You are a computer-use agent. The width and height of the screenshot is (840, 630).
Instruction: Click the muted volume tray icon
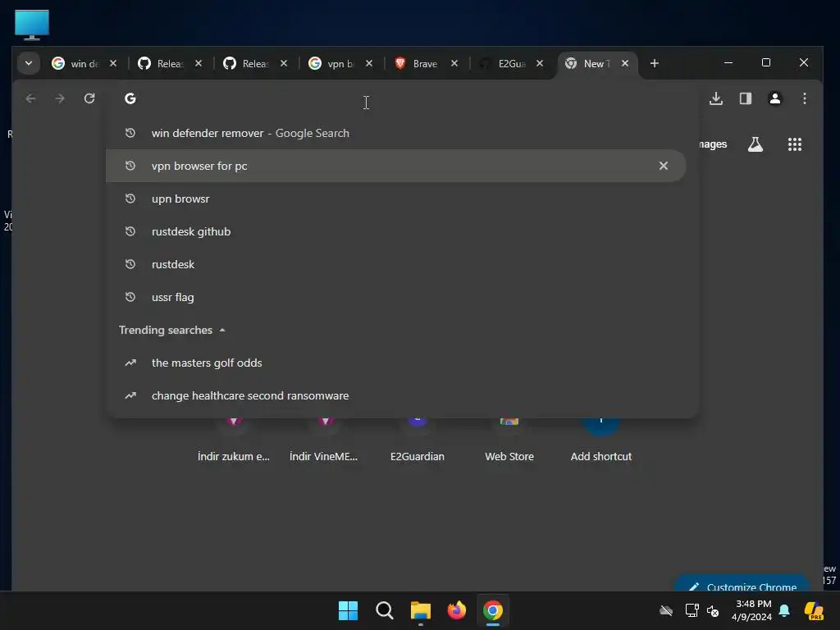pos(713,610)
